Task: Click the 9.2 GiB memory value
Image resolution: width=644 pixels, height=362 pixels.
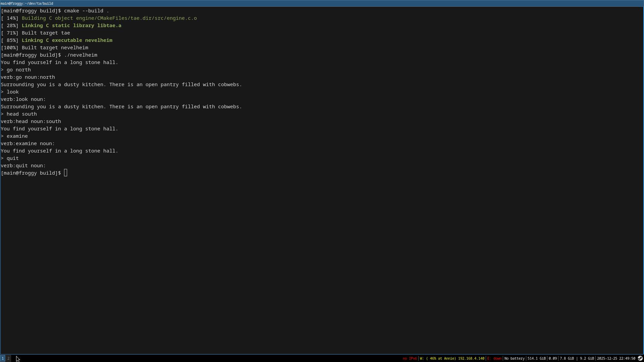Action: click(587, 358)
